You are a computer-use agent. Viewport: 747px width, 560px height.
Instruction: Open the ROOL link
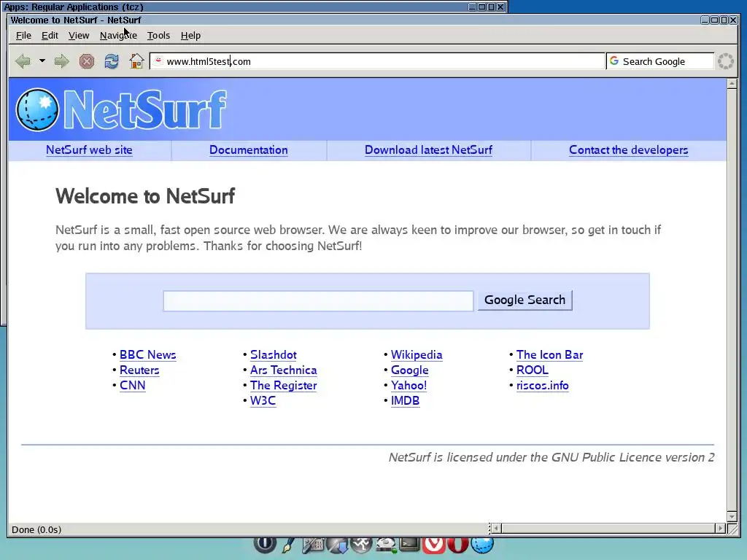coord(532,370)
